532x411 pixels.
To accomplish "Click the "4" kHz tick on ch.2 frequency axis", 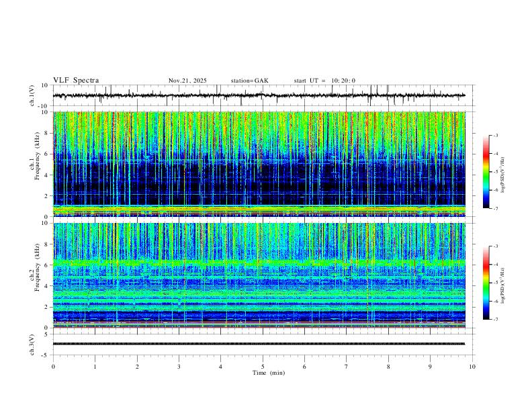I will [47, 286].
